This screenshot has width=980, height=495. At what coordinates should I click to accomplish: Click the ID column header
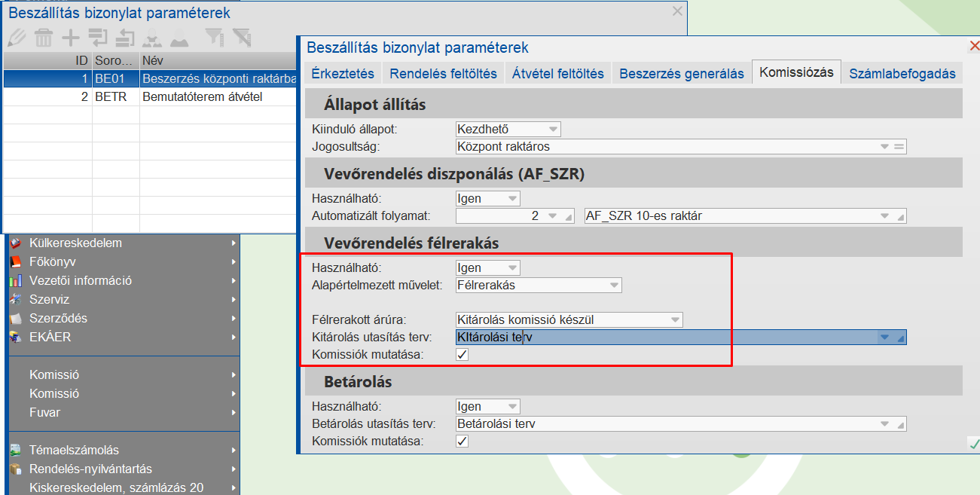pyautogui.click(x=47, y=60)
